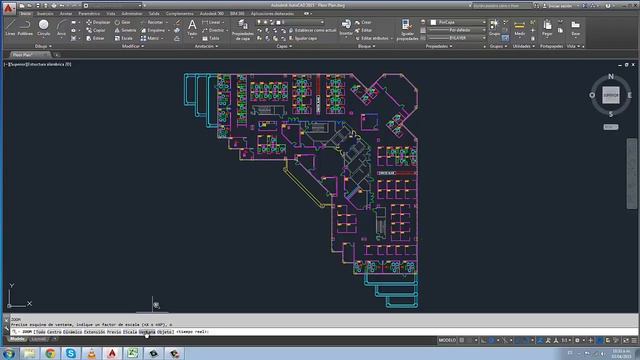Open the Insertar ribbon tab
Screen dimensions: 640x360
(x=45, y=13)
